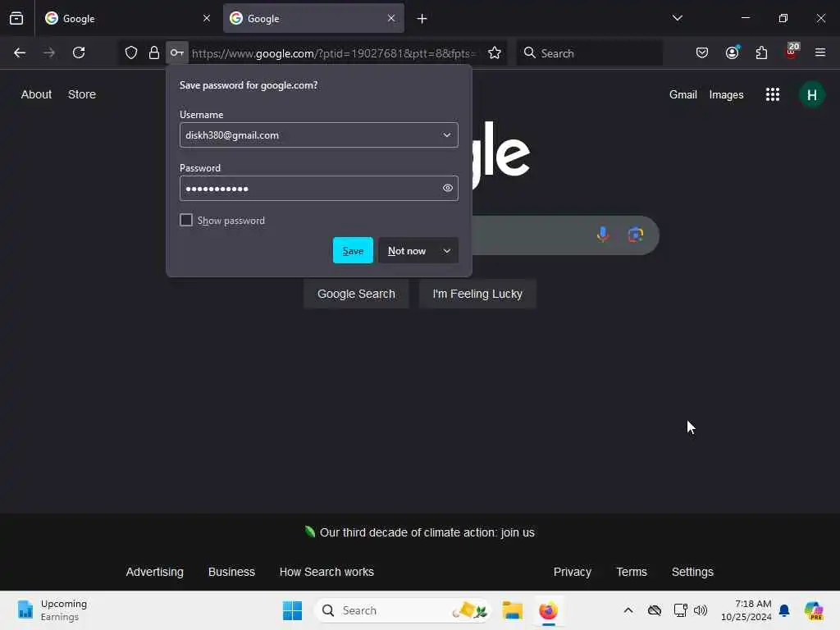This screenshot has height=630, width=840.
Task: Open the Copilot preview icon
Action: pos(813,610)
